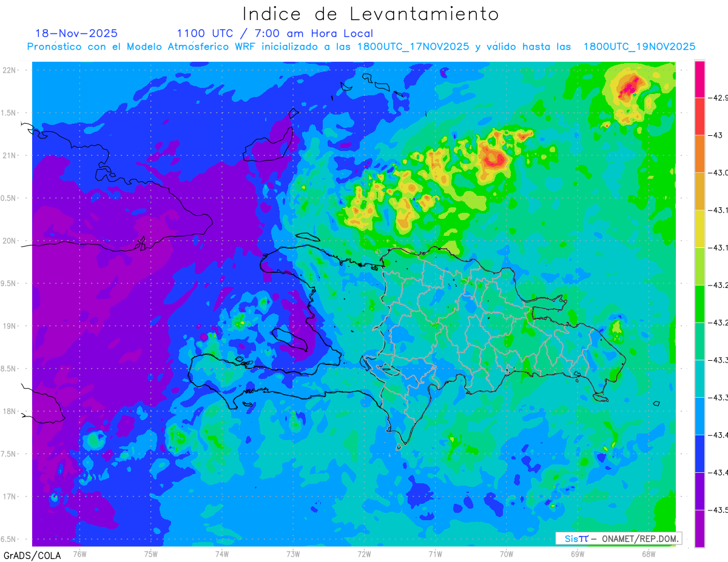
Task: Click the '73W' longitude label
Action: point(293,553)
